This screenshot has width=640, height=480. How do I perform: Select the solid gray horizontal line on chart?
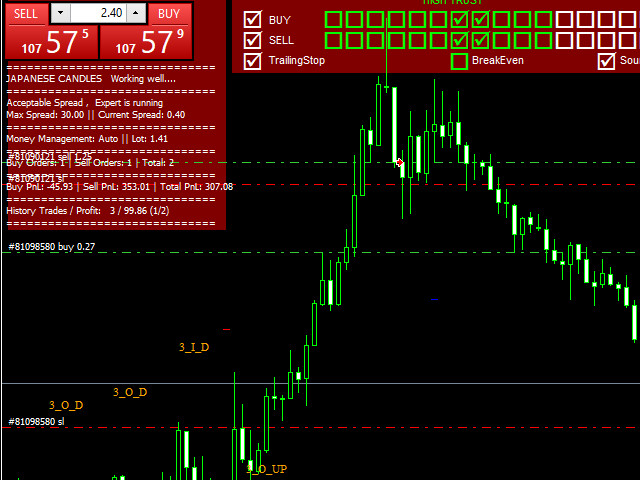321,384
